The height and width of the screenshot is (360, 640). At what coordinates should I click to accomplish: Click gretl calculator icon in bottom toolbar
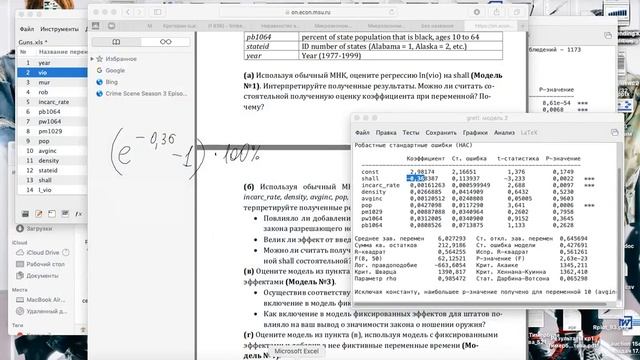(25, 213)
